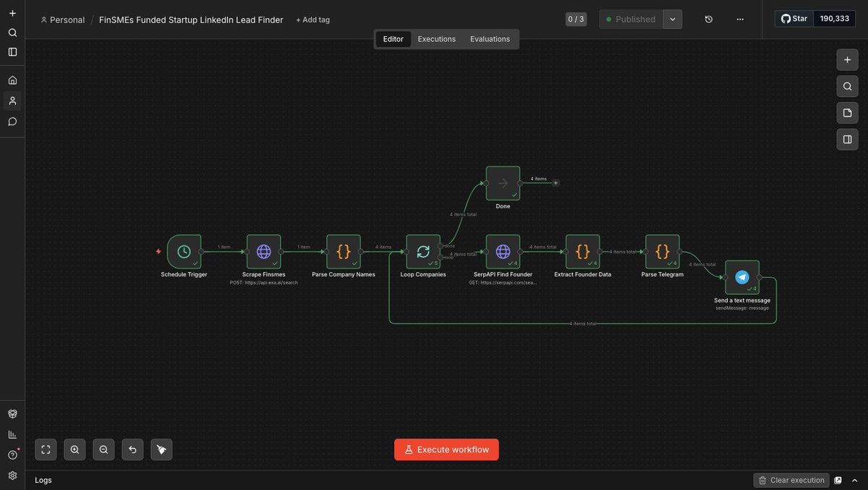This screenshot has width=868, height=490.
Task: Toggle the sidebar panel icon
Action: (12, 52)
